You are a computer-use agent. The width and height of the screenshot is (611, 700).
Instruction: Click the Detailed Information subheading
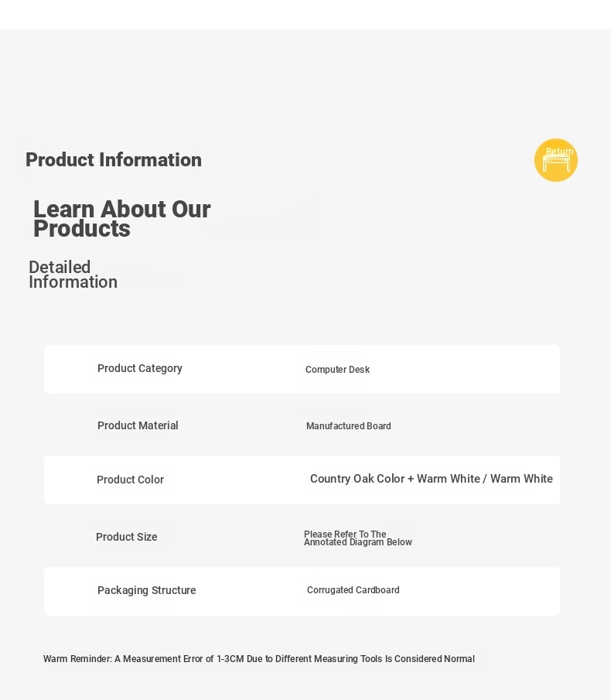tap(73, 275)
